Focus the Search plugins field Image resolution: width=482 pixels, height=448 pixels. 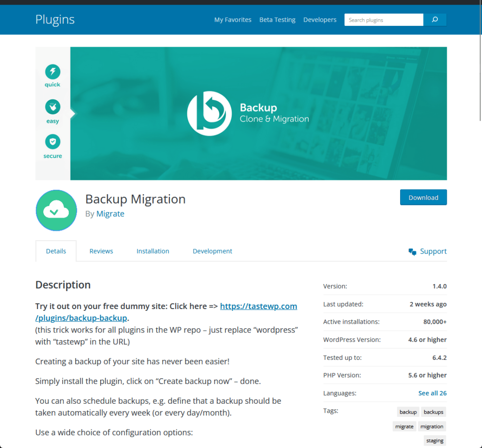point(384,20)
